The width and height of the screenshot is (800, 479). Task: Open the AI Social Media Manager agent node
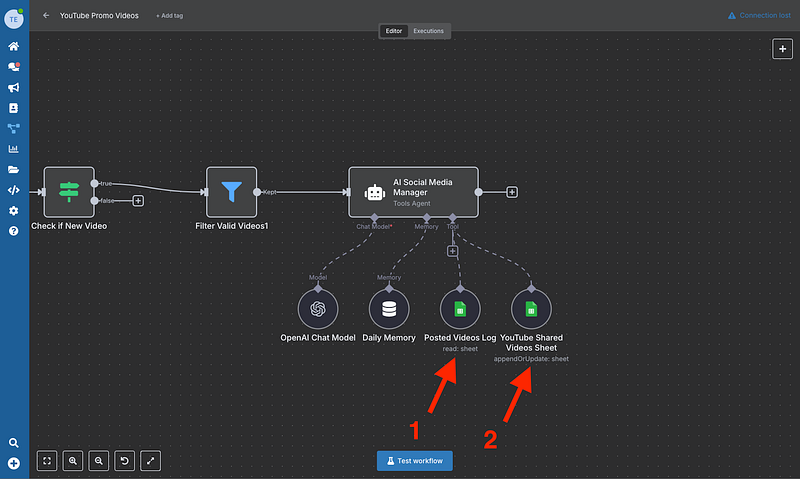[x=413, y=191]
